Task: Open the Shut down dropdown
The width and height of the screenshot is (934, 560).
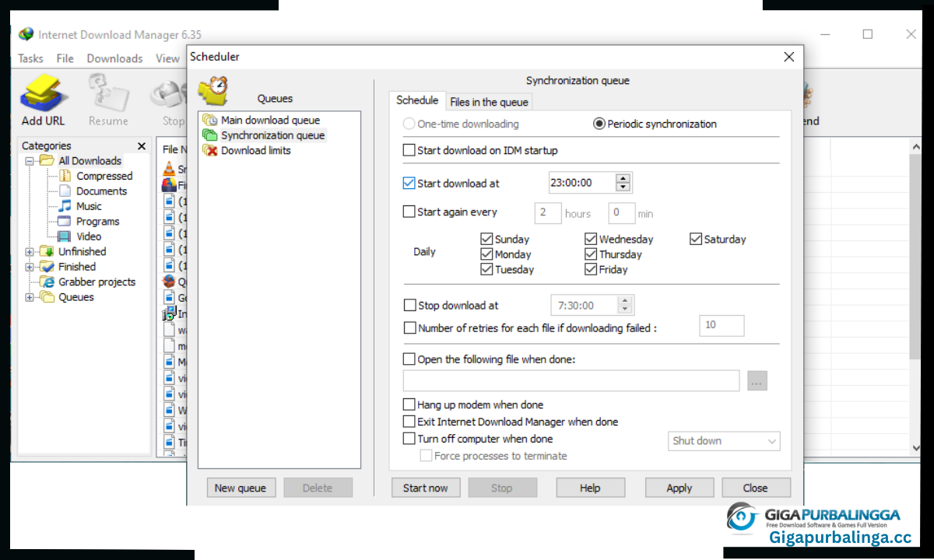Action: [x=725, y=441]
